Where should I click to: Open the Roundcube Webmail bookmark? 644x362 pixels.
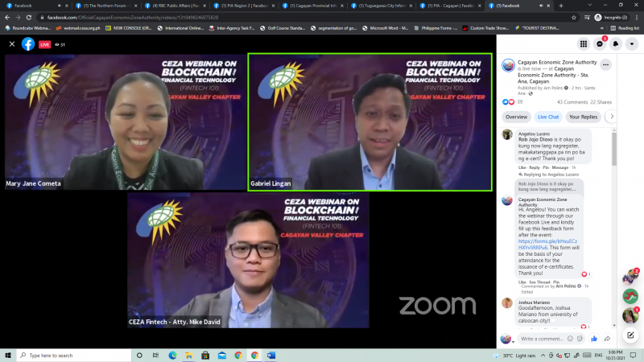(x=27, y=28)
